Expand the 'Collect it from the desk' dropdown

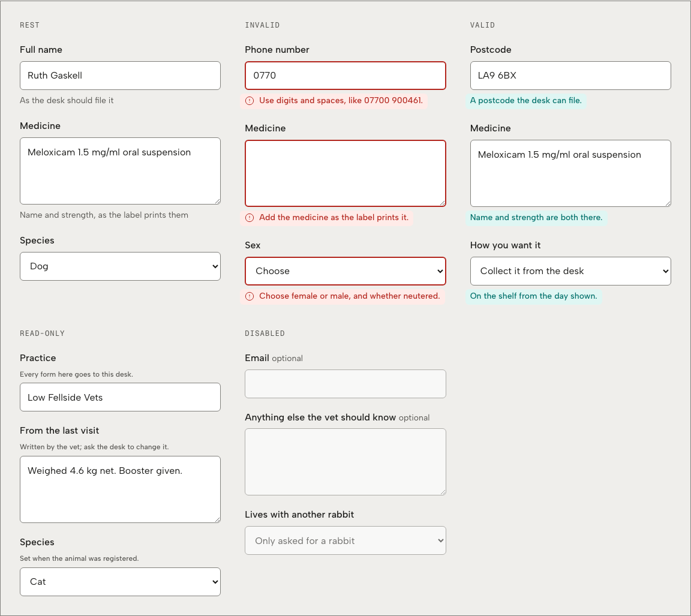pos(570,271)
